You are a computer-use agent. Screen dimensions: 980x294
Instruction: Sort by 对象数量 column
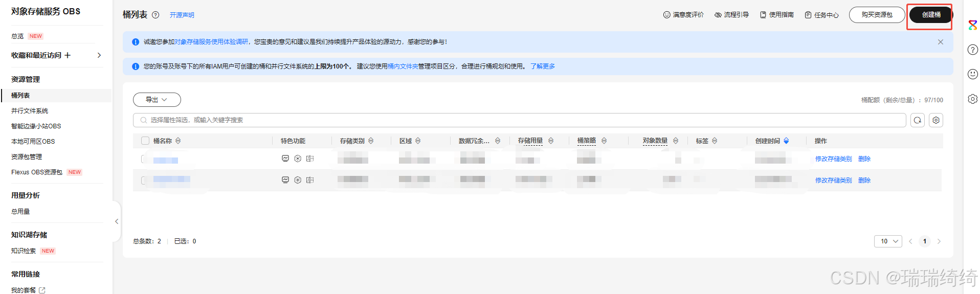pyautogui.click(x=676, y=141)
